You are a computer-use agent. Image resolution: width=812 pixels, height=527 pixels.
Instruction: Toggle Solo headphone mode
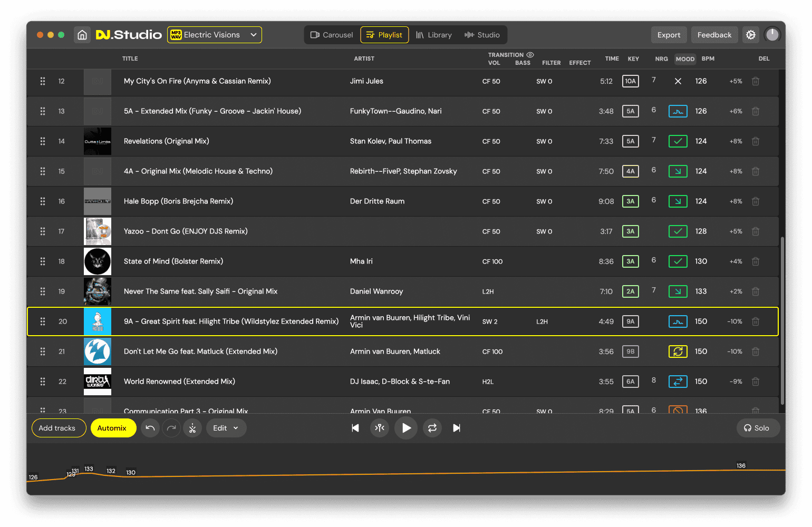tap(757, 428)
